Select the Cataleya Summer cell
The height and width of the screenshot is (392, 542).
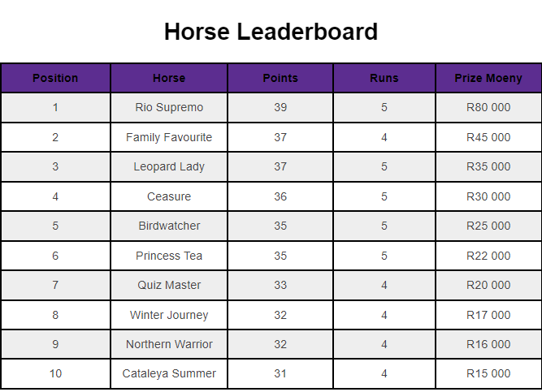point(169,373)
